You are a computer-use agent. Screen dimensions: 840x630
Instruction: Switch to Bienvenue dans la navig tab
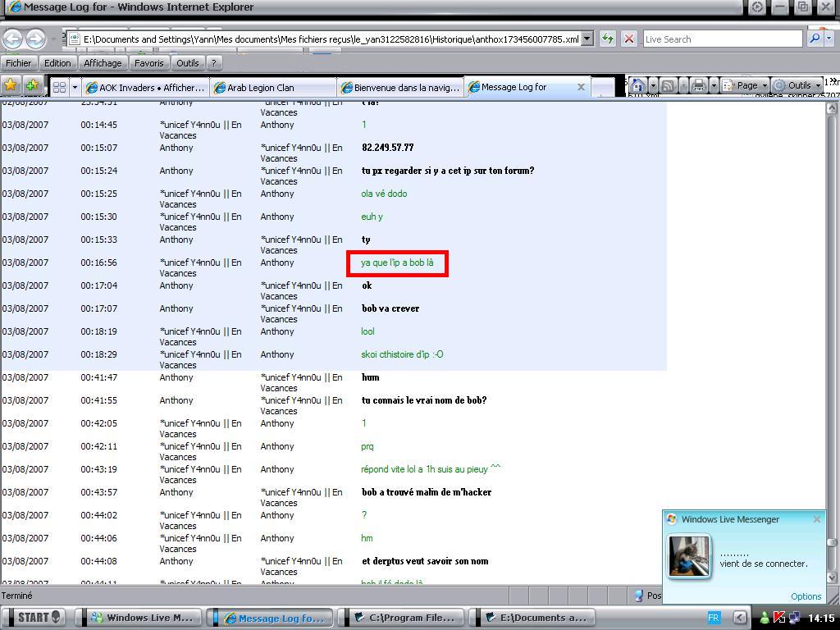pos(400,87)
